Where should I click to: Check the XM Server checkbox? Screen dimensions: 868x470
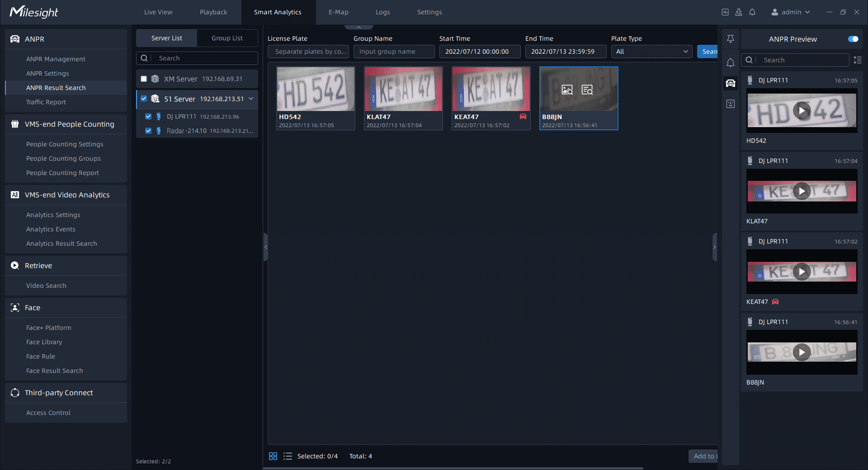144,79
